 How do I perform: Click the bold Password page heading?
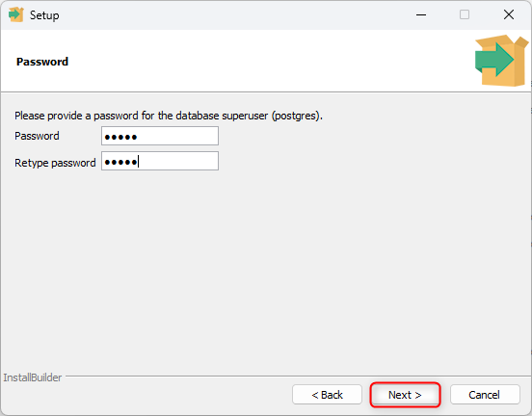point(42,62)
